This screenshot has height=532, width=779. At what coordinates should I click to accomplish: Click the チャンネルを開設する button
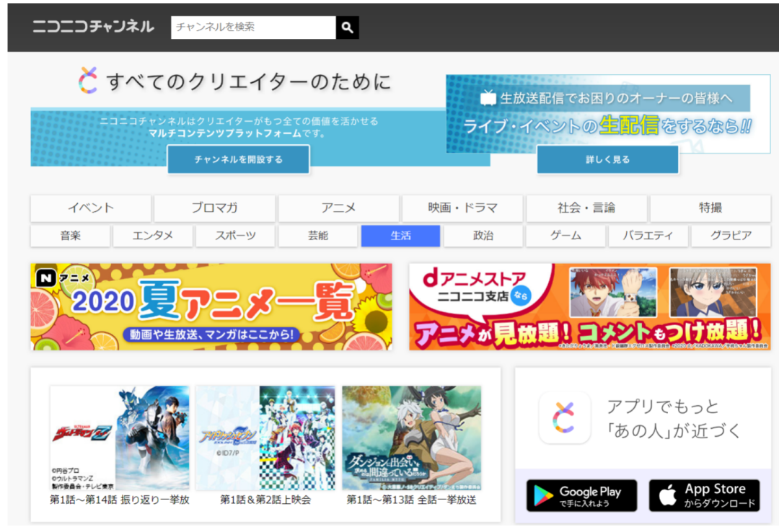point(239,160)
